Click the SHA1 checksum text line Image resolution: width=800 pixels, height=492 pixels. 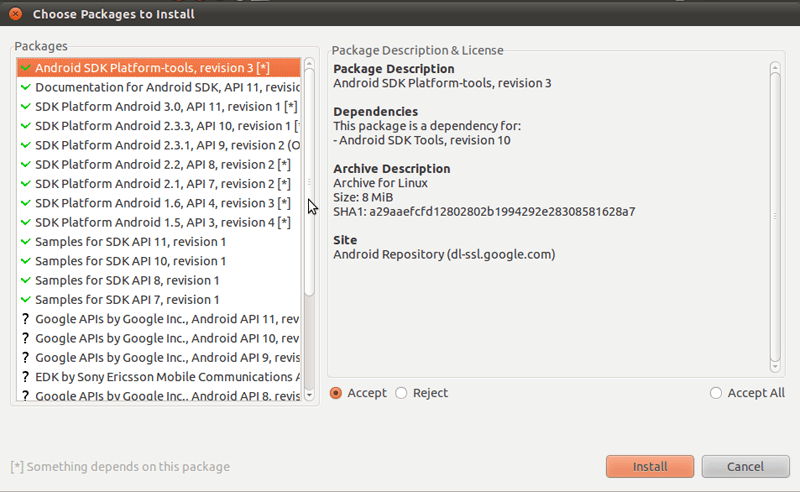point(484,211)
